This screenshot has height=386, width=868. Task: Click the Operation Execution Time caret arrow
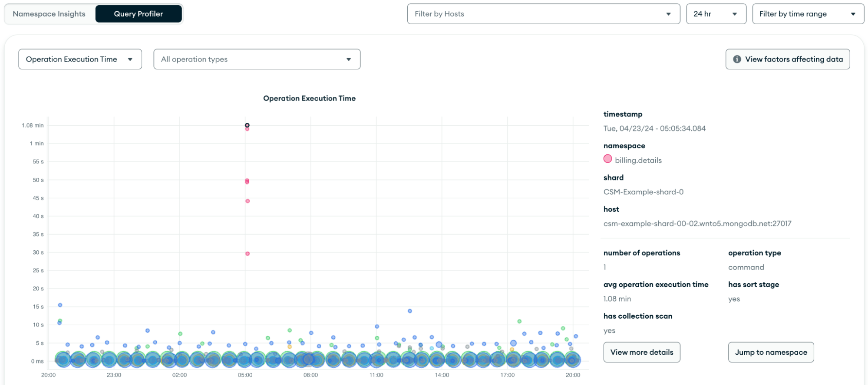[130, 59]
